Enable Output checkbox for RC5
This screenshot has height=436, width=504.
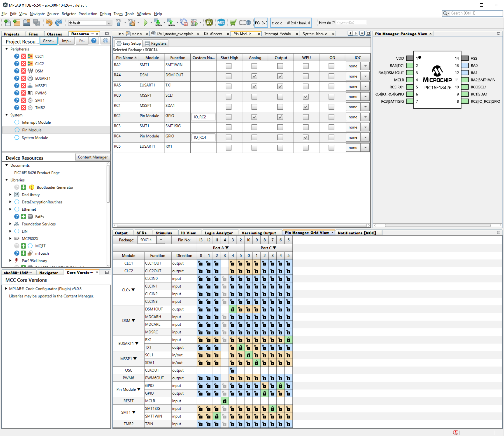[x=280, y=148]
